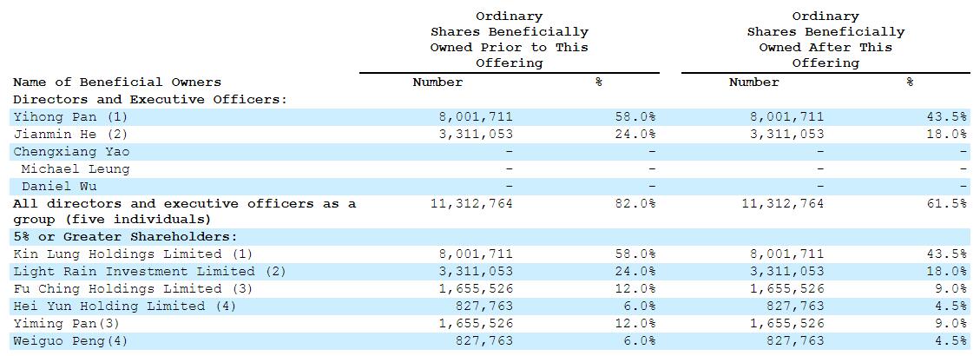This screenshot has width=980, height=356.
Task: Click the group's 82.0% prior-offering value
Action: point(635,204)
